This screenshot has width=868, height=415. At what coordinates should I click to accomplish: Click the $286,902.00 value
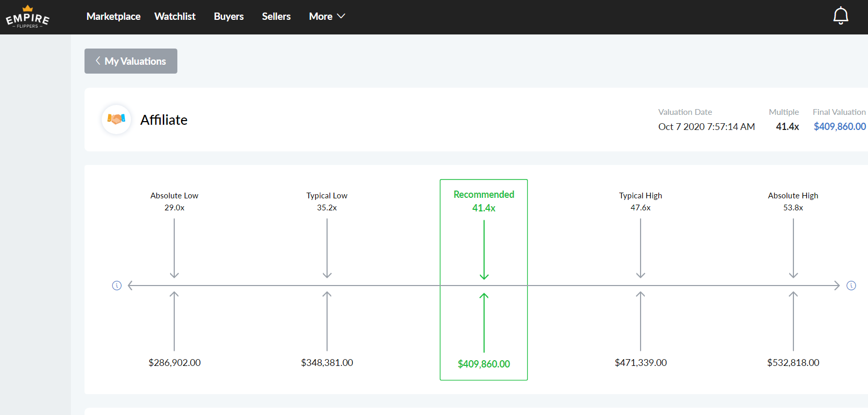(174, 362)
